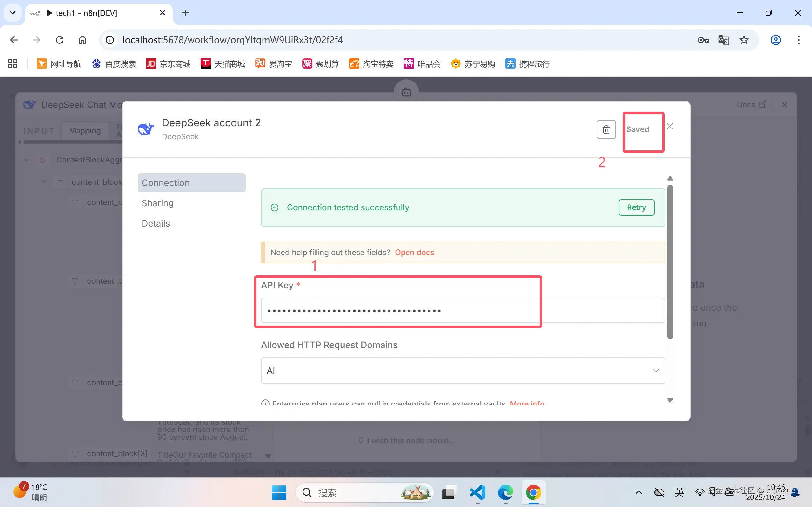Open the tab search dropdown arrow
812x507 pixels.
13,13
